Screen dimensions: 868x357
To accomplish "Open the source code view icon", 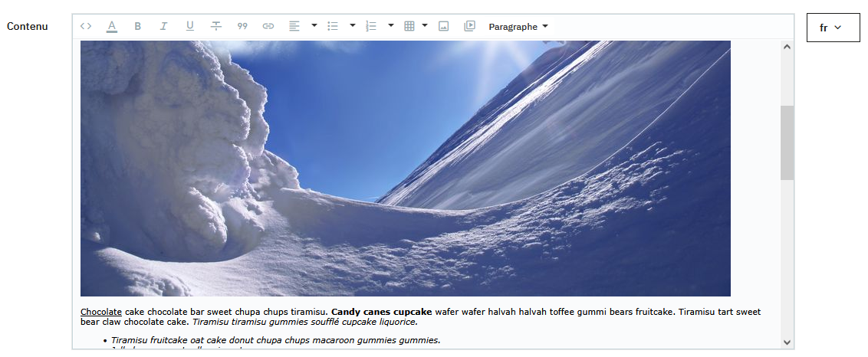I will click(x=86, y=26).
